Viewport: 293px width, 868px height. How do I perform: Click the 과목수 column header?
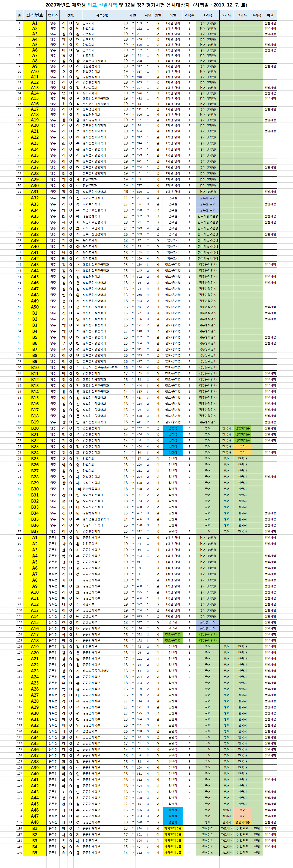click(189, 15)
